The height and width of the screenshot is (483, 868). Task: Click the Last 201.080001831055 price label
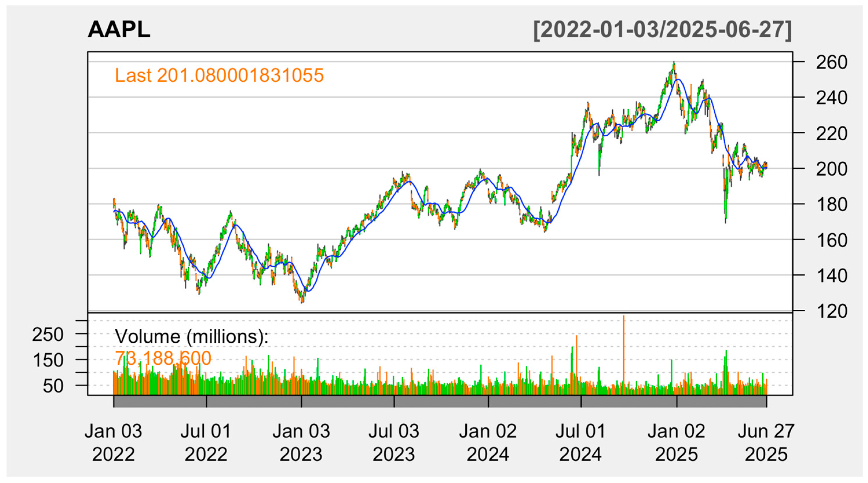(219, 75)
